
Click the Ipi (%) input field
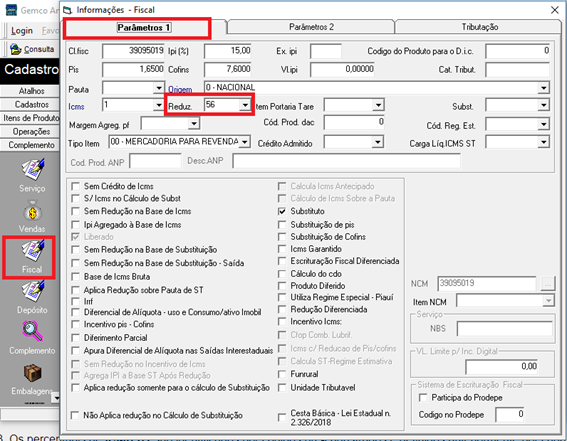point(228,51)
